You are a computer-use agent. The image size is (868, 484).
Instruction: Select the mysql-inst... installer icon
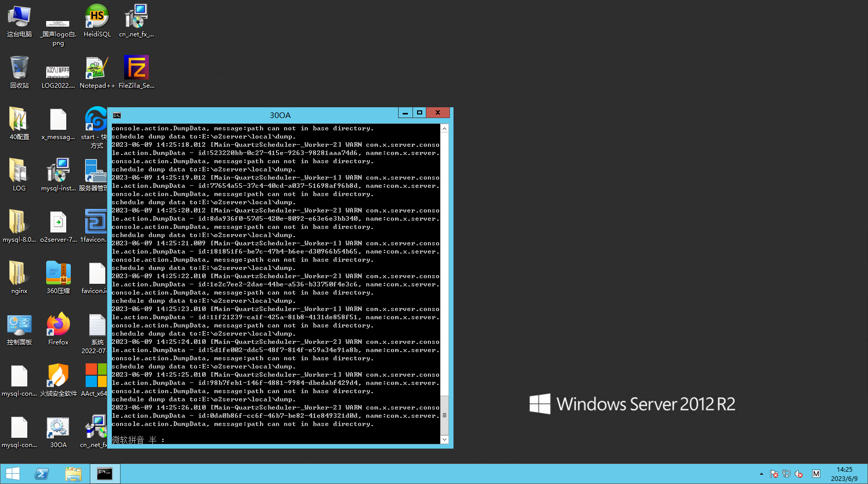point(58,175)
